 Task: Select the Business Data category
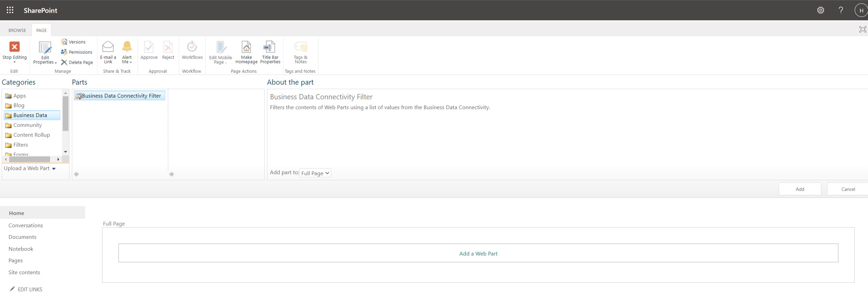pos(32,115)
